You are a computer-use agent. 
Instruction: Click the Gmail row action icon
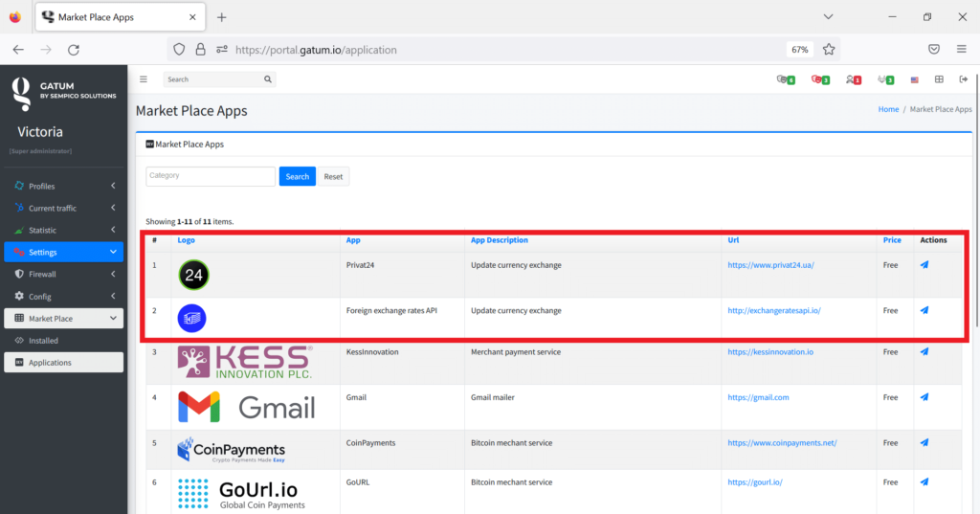point(924,397)
